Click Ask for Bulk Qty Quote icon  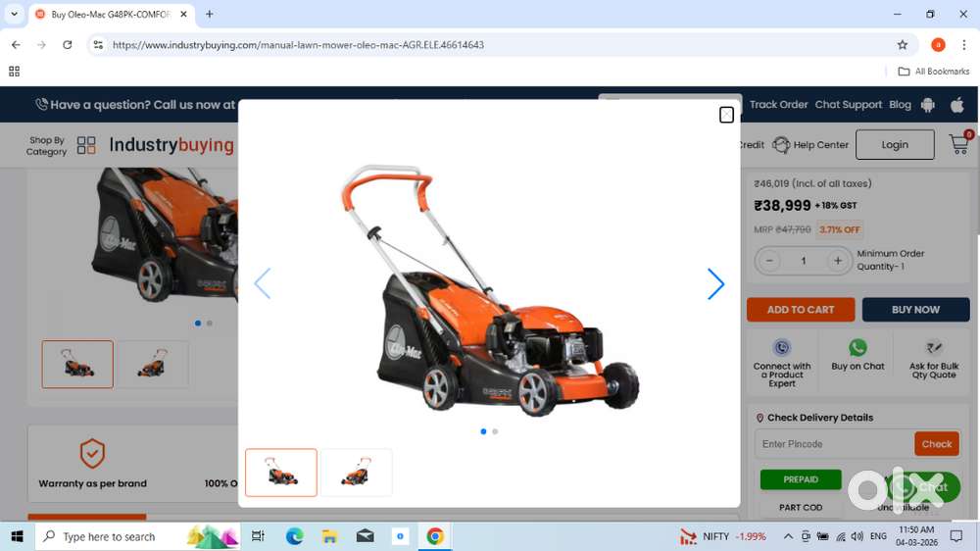[x=934, y=348]
